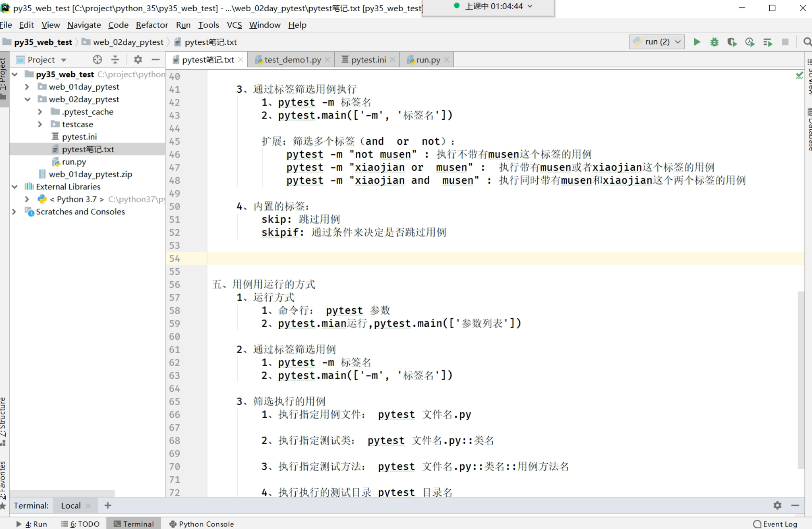Switch to test_demo1.py editor tab

point(292,60)
